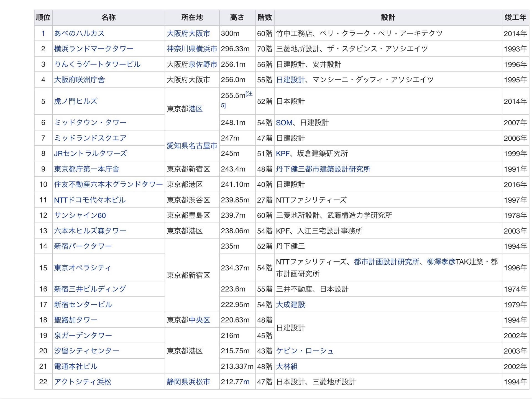Image resolution: width=532 pixels, height=399 pixels.
Task: Open 横浜ランドマークタワー article link
Action: pos(94,49)
